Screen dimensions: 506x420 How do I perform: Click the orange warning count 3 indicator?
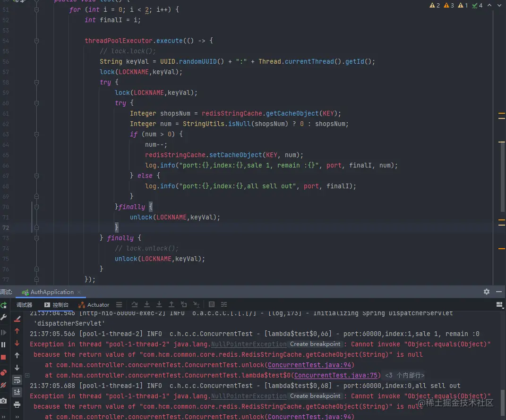coord(449,6)
